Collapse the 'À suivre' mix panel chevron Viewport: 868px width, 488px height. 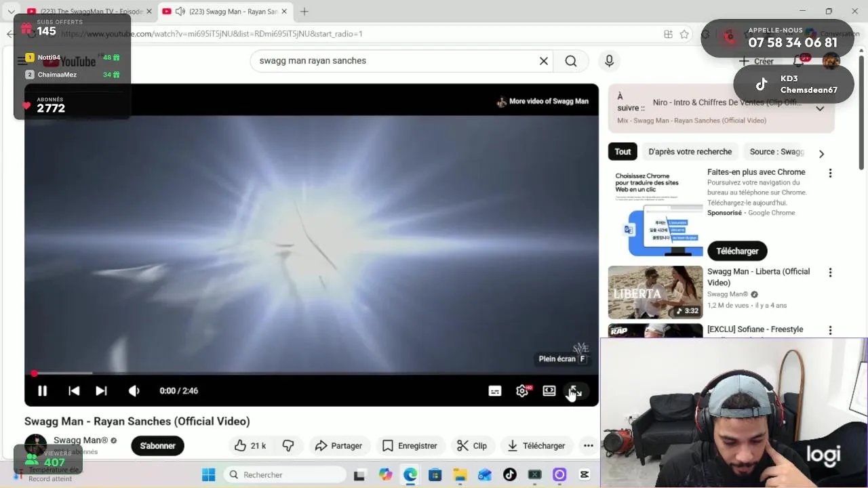pyautogui.click(x=820, y=108)
